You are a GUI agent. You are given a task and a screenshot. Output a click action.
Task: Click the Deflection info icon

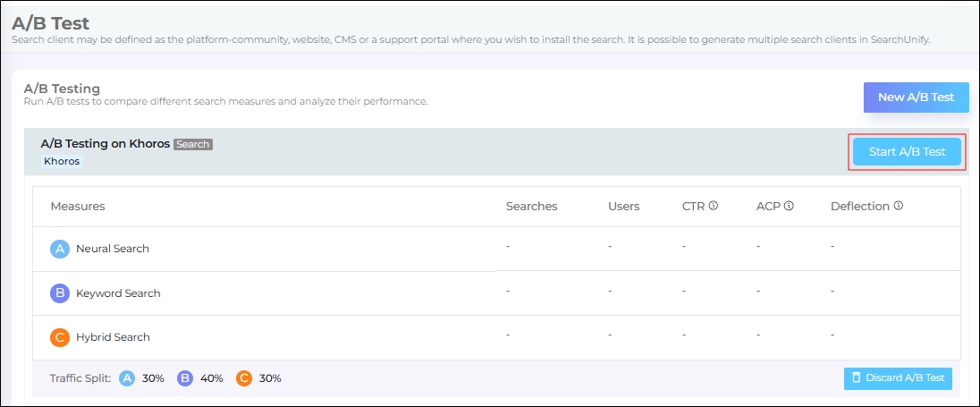[x=898, y=206]
